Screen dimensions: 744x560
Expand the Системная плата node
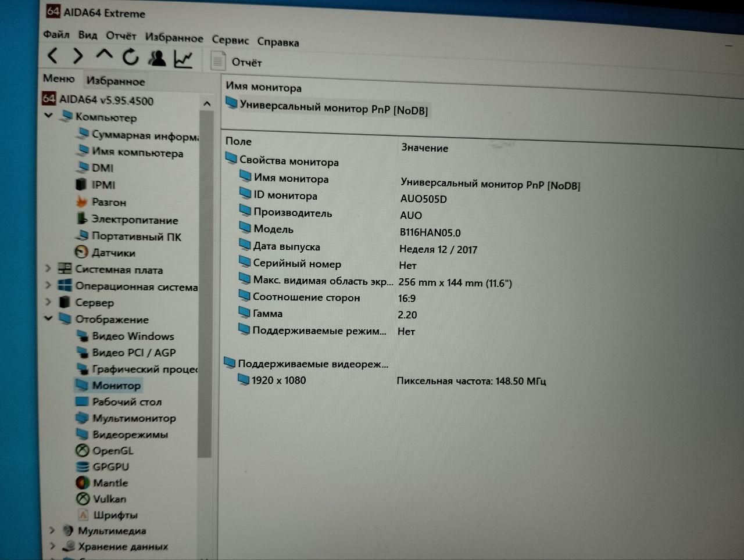(48, 268)
